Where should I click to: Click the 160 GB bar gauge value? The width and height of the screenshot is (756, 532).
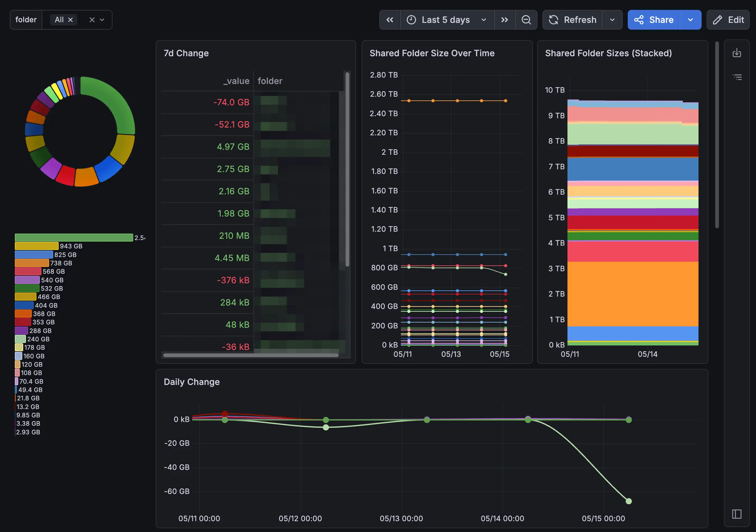coord(34,356)
